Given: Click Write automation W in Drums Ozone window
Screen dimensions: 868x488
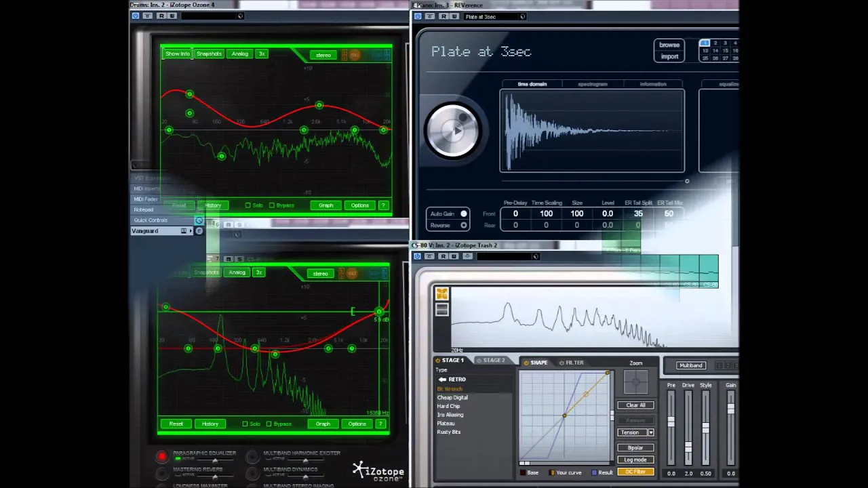Looking at the screenshot, I should pos(172,16).
